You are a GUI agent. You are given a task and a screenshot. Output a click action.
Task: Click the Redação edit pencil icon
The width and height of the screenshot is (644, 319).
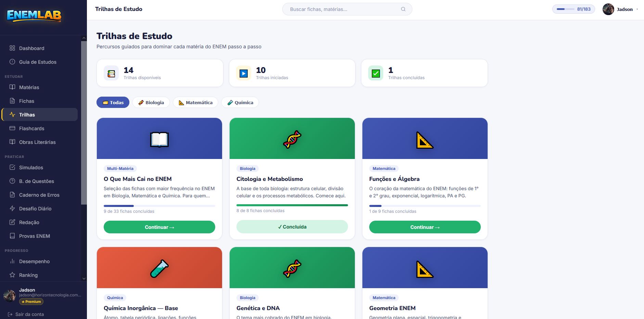pos(12,222)
